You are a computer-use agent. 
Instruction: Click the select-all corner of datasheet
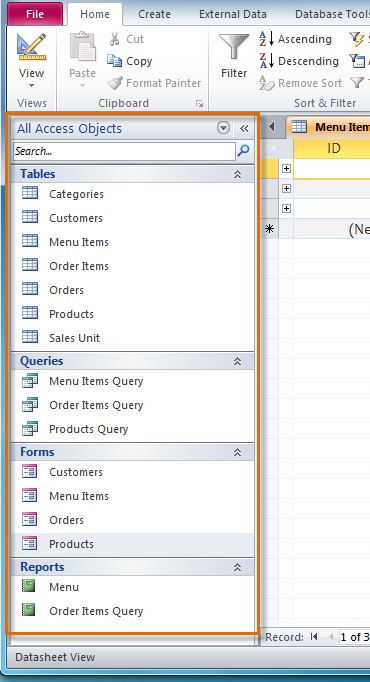click(270, 149)
